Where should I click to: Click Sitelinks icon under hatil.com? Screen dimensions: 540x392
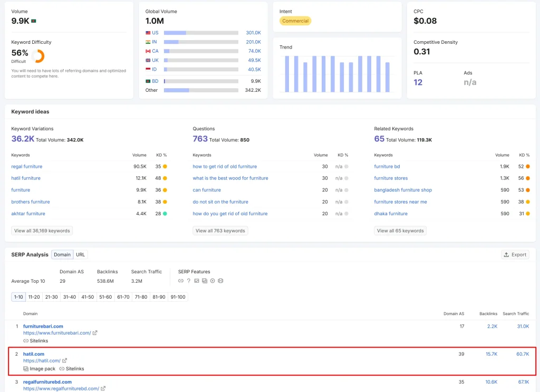[62, 369]
